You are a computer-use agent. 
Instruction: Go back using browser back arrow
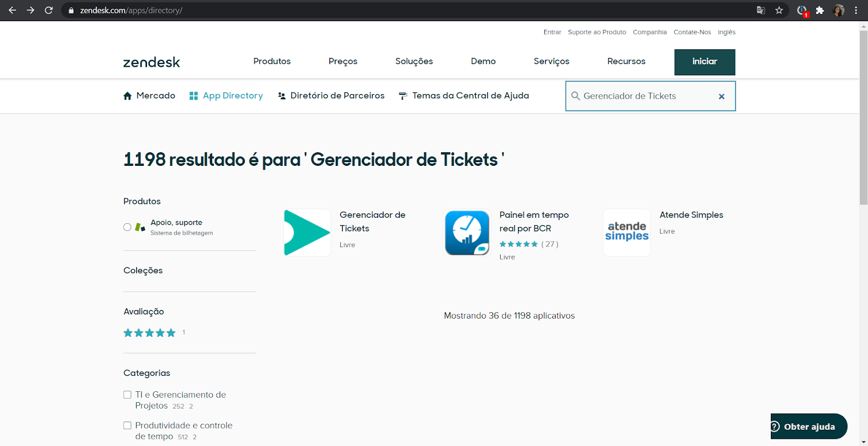[x=12, y=10]
